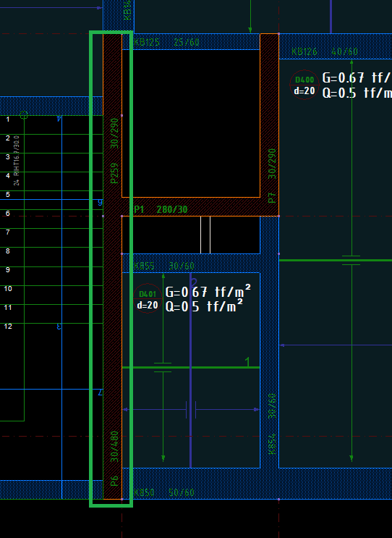Select the P7 30/290 wall label
Image resolution: width=392 pixels, height=538 pixels.
tap(272, 176)
